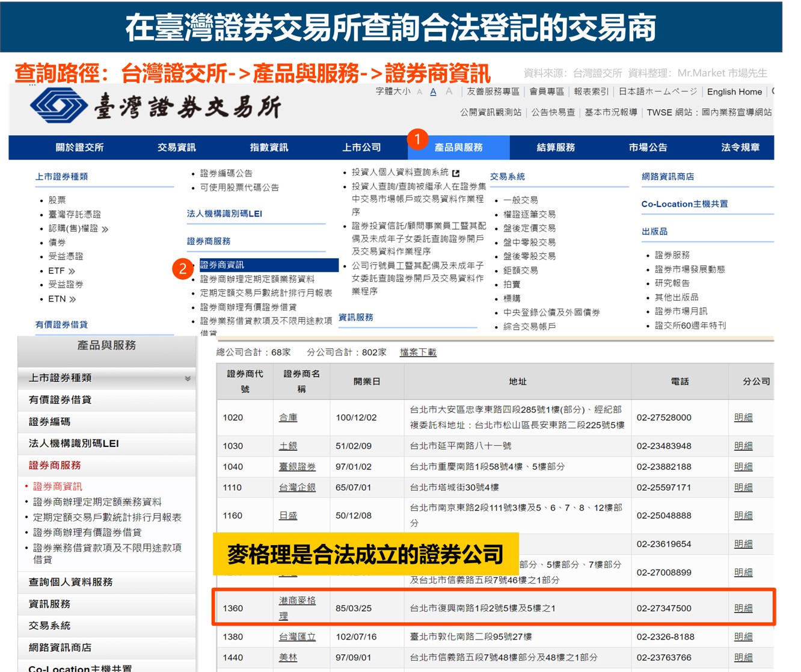
Task: Open 定期定額交易戶數統計排行月報表 in dropdown menu
Action: [266, 293]
